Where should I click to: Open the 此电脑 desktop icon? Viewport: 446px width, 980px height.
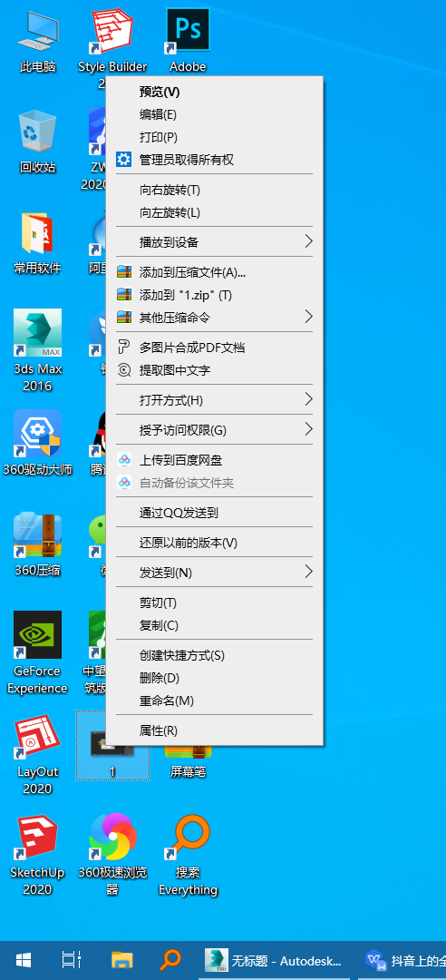click(37, 41)
